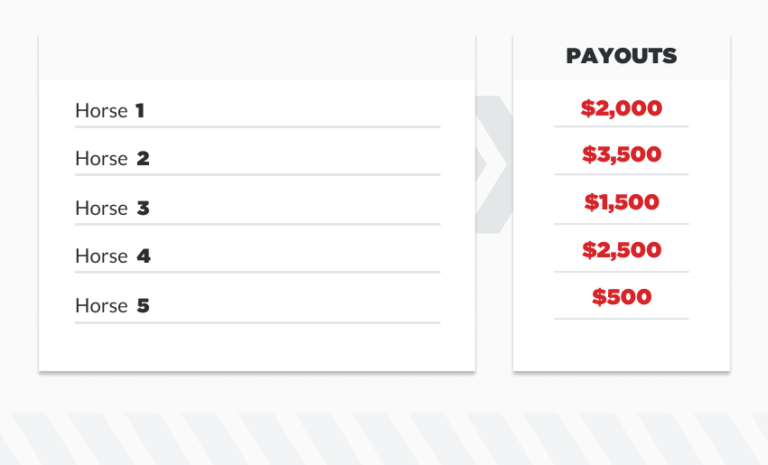
Task: Pick the Horse 5 label
Action: tap(112, 305)
